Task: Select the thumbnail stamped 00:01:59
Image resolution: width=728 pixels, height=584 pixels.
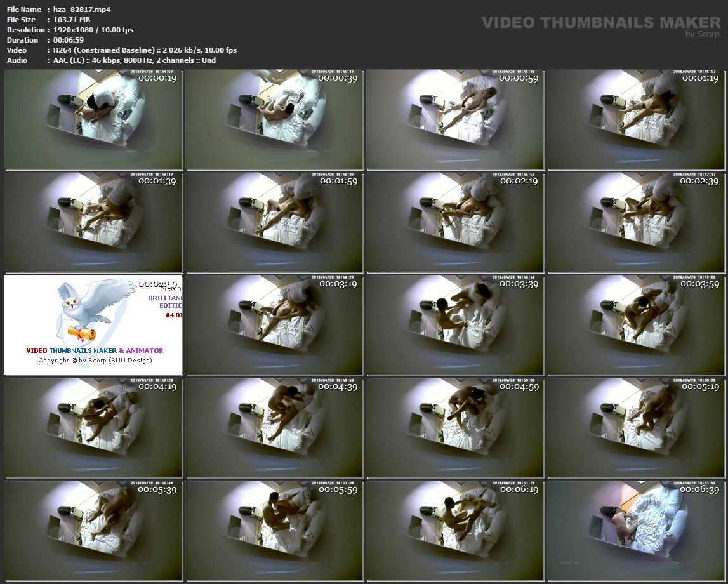Action: (274, 222)
